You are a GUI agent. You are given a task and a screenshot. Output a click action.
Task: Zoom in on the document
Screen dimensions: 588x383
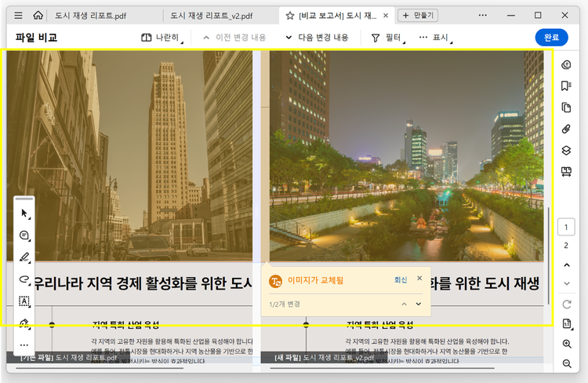coord(567,344)
